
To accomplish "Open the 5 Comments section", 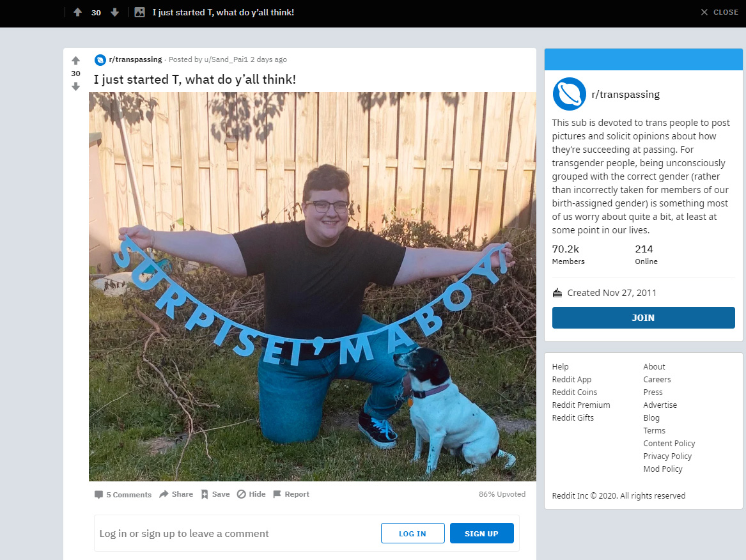I will [x=123, y=494].
